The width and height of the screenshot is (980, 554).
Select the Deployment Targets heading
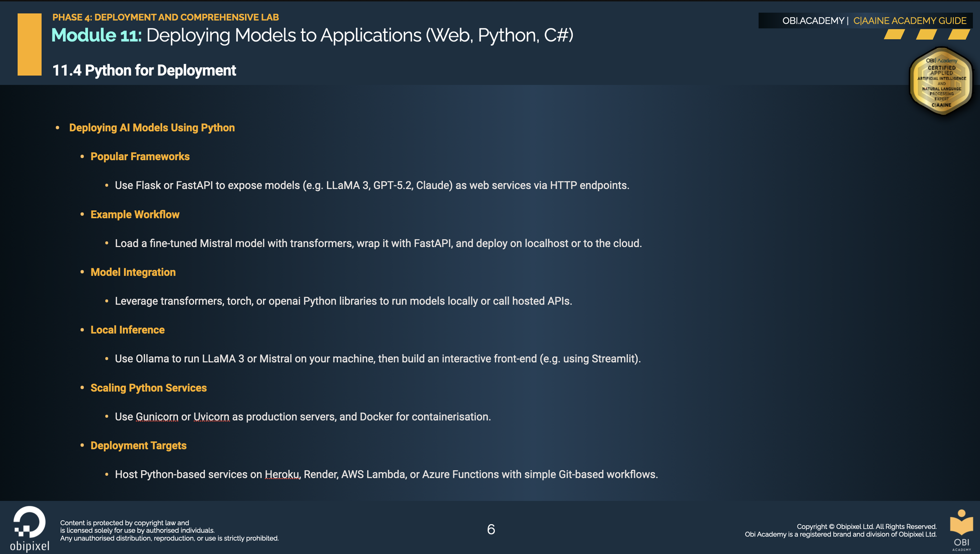138,446
